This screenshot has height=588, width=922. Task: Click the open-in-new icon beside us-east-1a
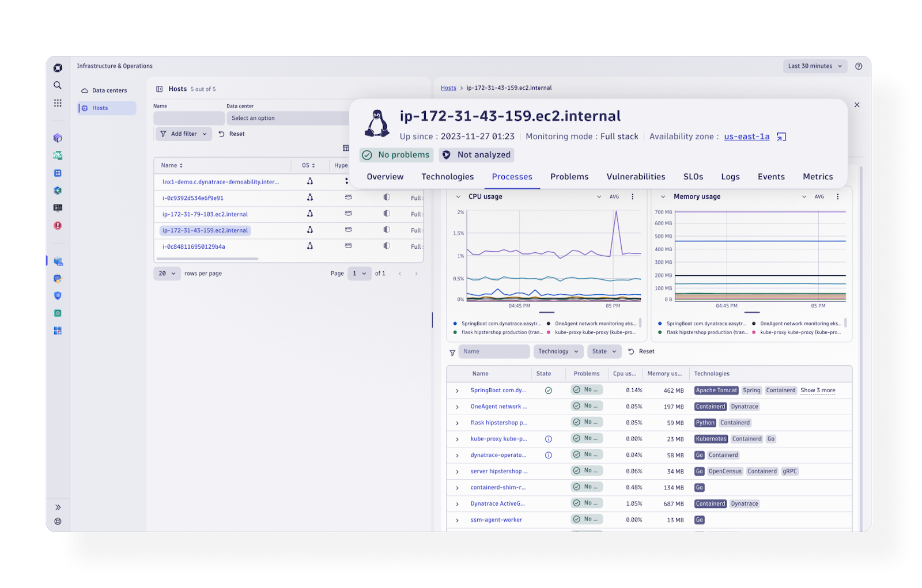tap(781, 137)
